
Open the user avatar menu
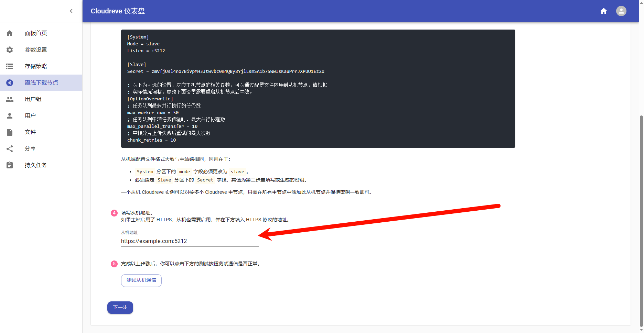click(x=621, y=11)
